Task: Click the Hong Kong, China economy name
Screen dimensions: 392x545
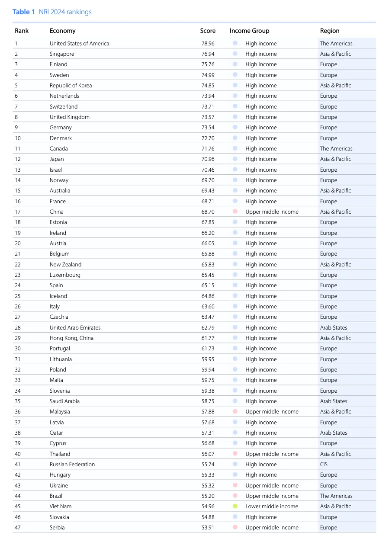Action: pyautogui.click(x=71, y=338)
